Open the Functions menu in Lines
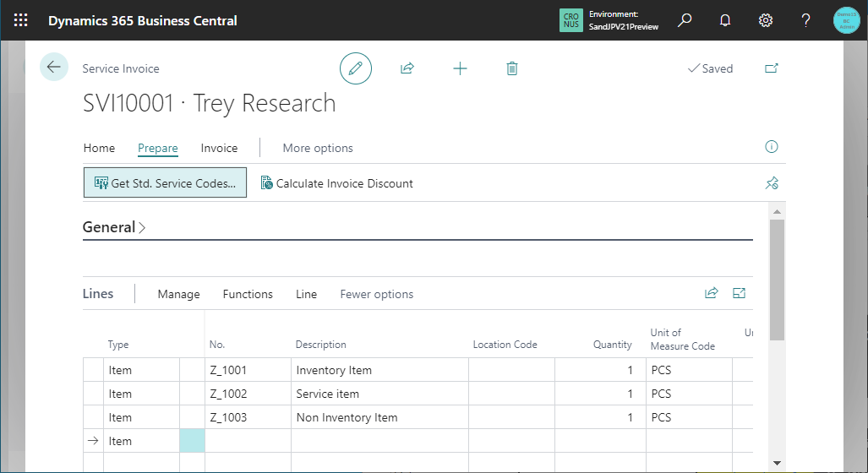868x473 pixels. (248, 294)
